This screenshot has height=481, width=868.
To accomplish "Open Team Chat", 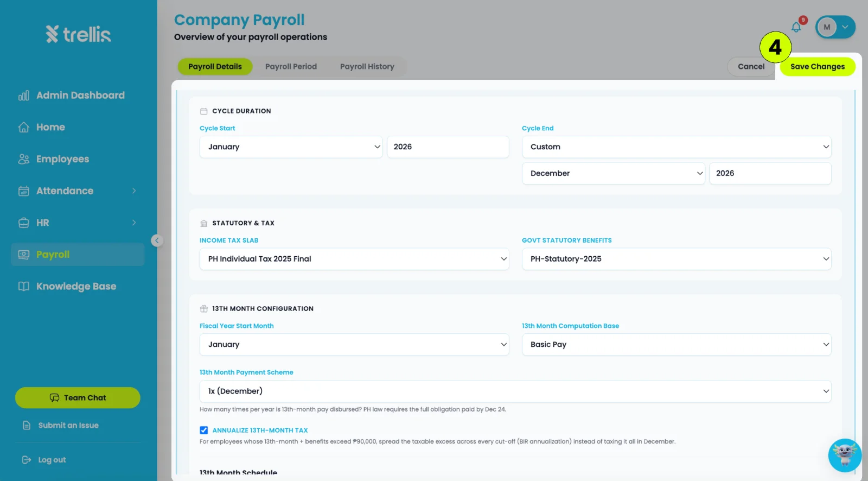I will click(x=78, y=398).
